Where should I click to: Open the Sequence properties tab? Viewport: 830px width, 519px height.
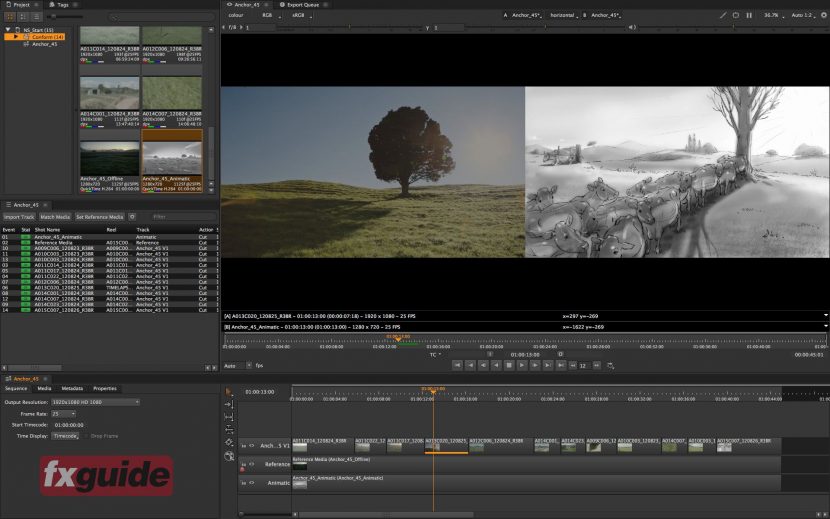coord(16,388)
